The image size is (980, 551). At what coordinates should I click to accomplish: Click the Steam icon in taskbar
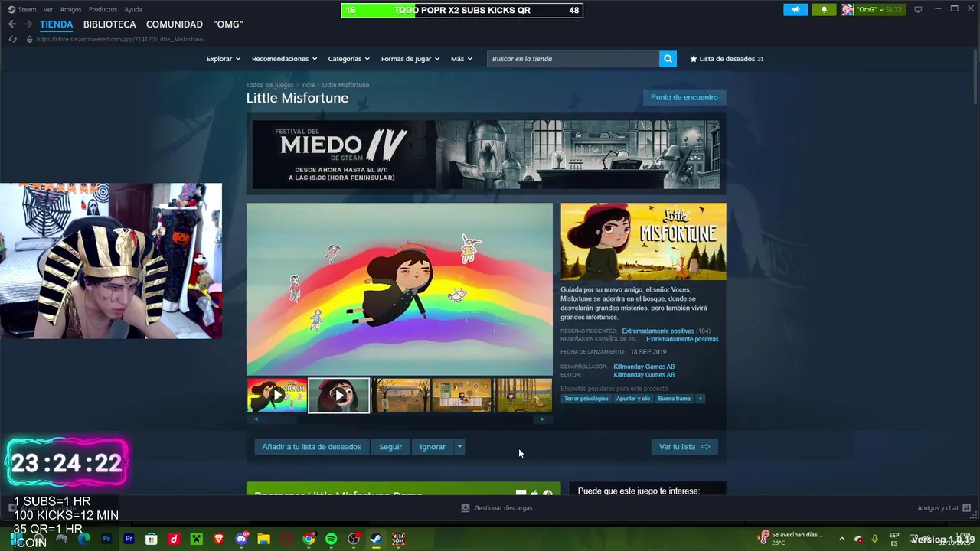click(x=376, y=539)
